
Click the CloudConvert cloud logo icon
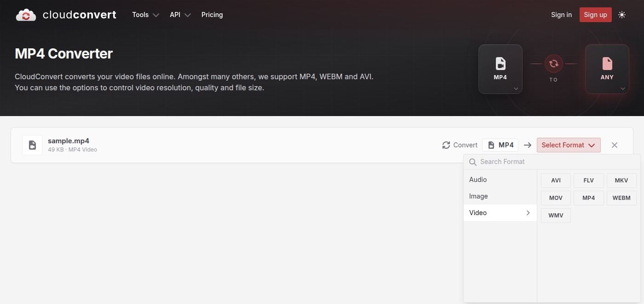pyautogui.click(x=26, y=15)
